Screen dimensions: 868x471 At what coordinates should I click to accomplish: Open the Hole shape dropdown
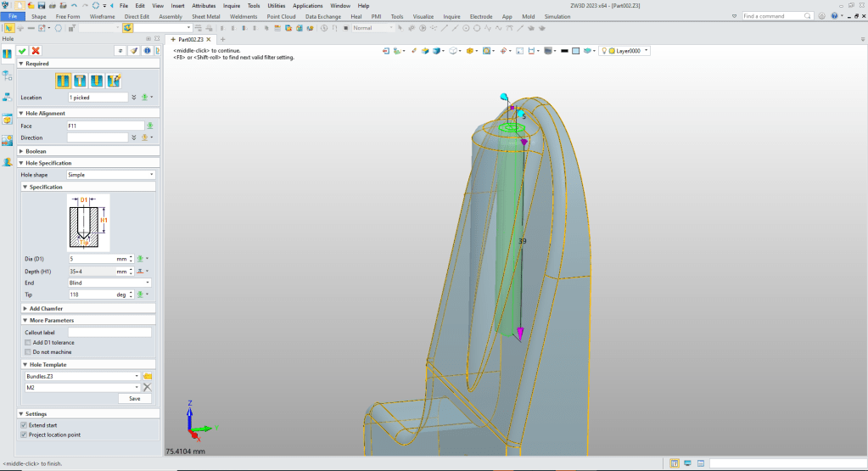point(110,175)
